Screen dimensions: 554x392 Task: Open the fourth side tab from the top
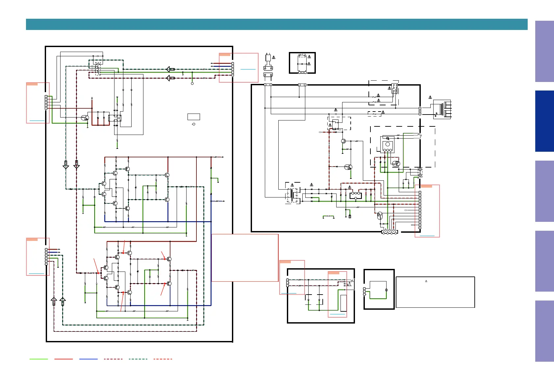tap(544, 261)
